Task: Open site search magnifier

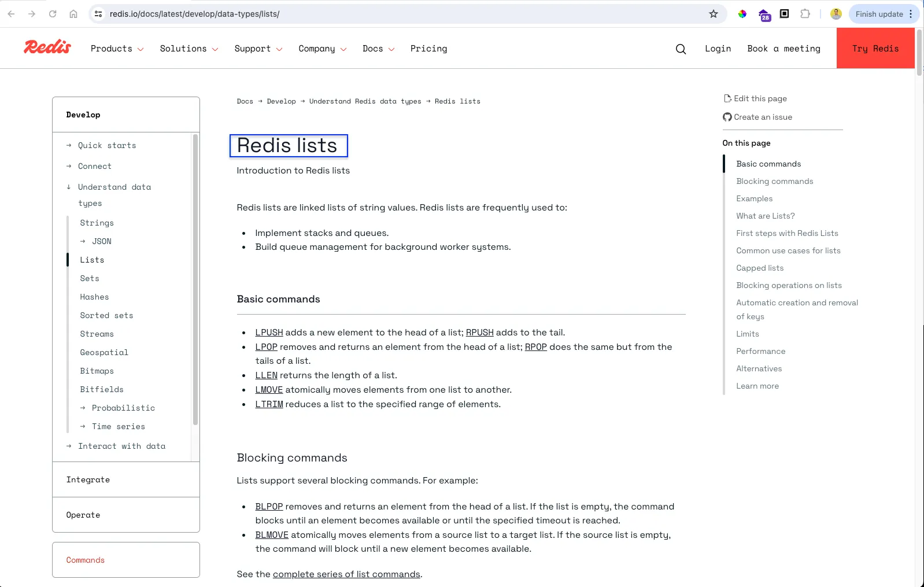Action: pyautogui.click(x=681, y=49)
